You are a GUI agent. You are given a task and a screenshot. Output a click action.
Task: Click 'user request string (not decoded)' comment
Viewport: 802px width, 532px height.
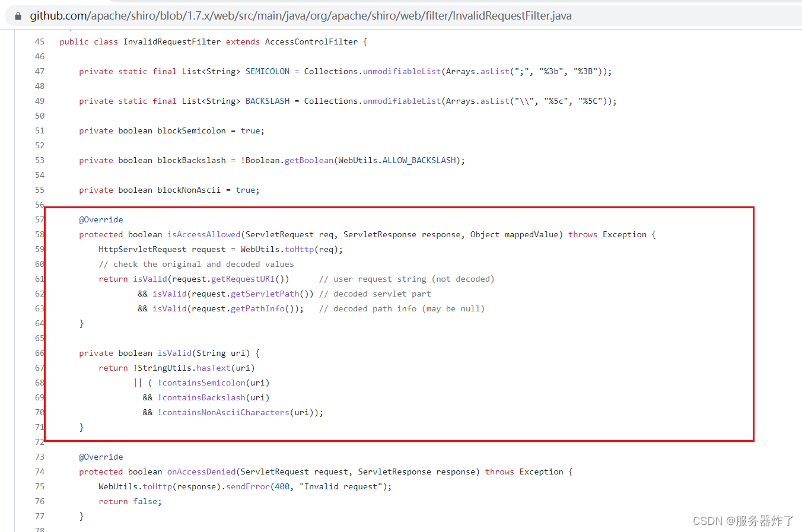coord(406,279)
